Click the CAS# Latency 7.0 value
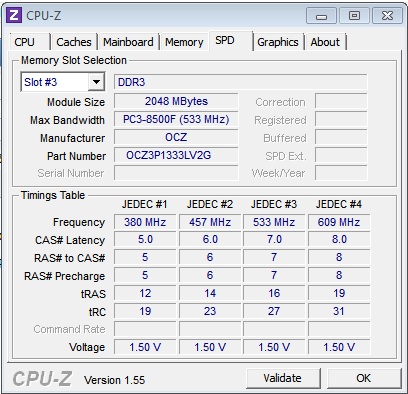The image size is (408, 394). click(274, 239)
